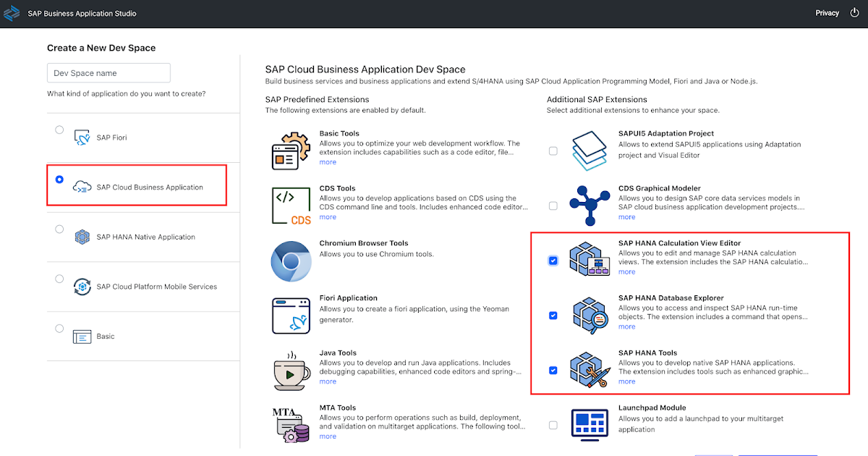
Task: Enable the SAPUI5 Adaptation Project extension
Action: point(553,151)
